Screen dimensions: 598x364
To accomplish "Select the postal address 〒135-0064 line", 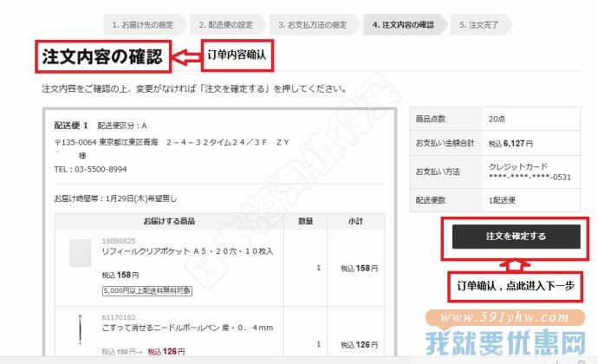I will pyautogui.click(x=172, y=142).
